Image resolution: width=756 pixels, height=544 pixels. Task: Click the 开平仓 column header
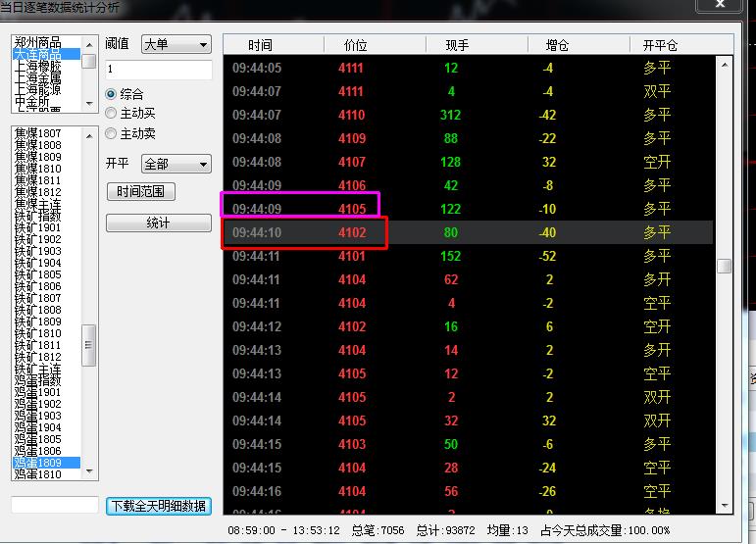(659, 45)
